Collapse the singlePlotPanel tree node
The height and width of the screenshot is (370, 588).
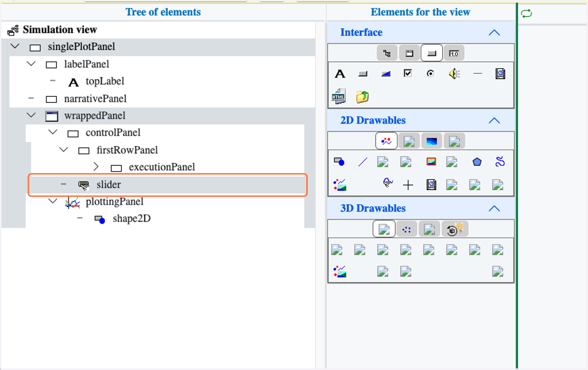click(x=15, y=46)
